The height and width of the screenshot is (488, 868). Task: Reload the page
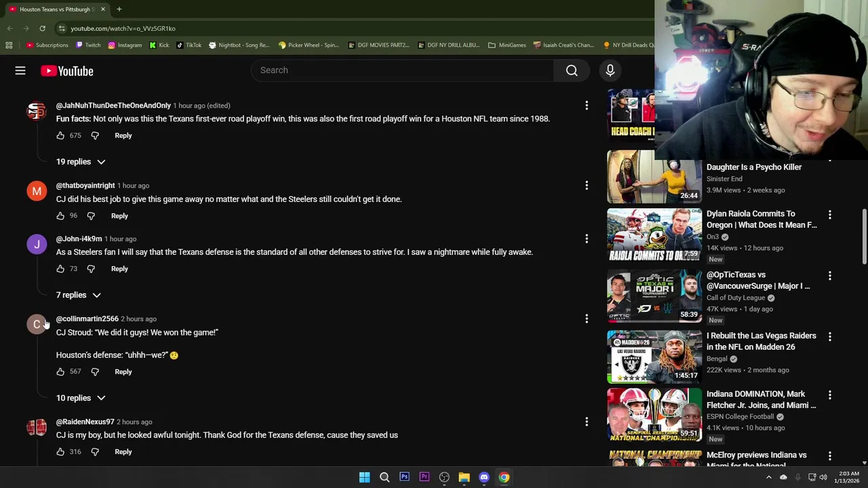(x=42, y=28)
